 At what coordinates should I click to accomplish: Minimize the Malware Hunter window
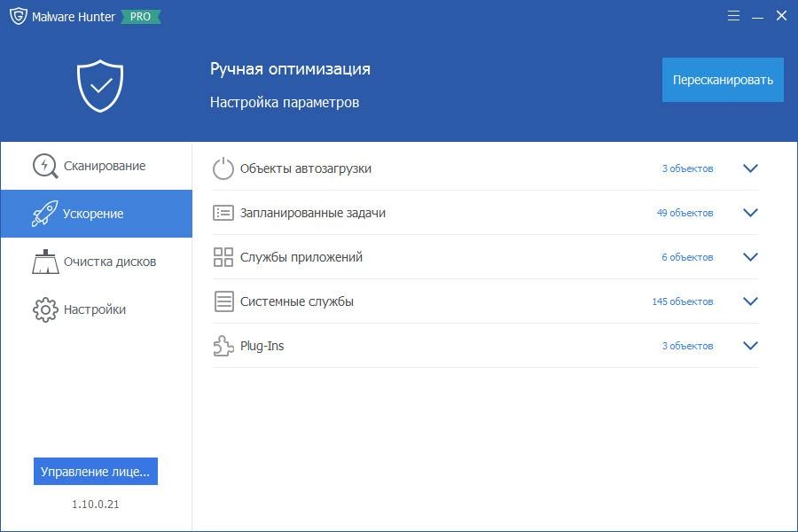(x=757, y=19)
